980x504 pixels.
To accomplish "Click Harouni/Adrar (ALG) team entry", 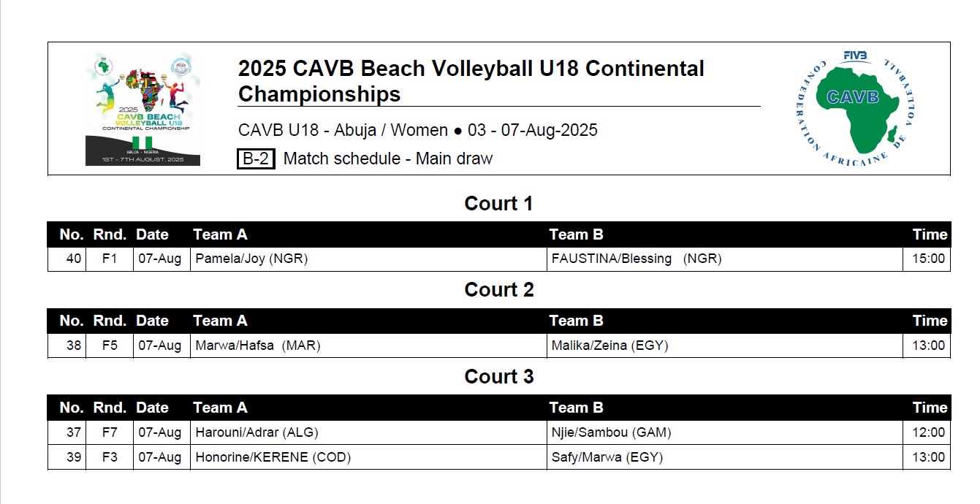I will click(257, 432).
